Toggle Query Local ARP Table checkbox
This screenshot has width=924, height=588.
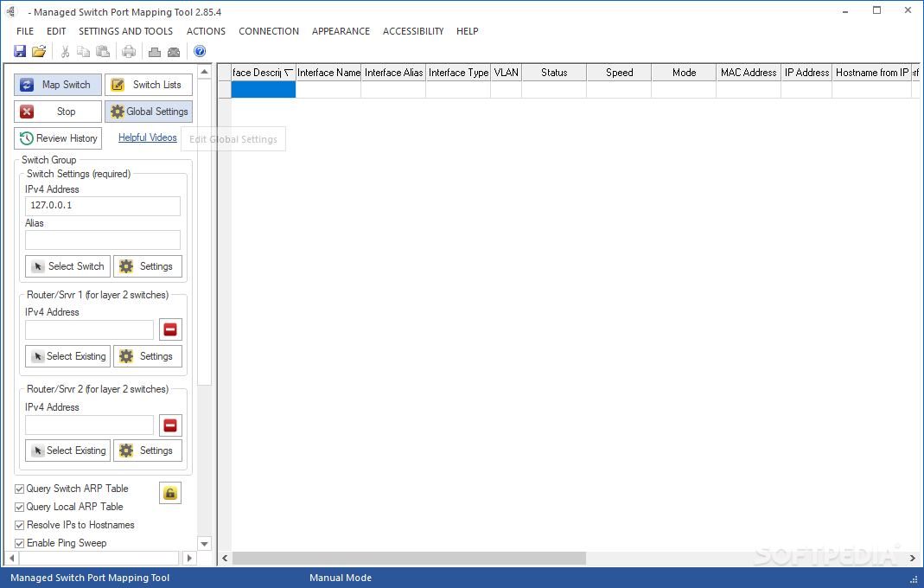[19, 508]
